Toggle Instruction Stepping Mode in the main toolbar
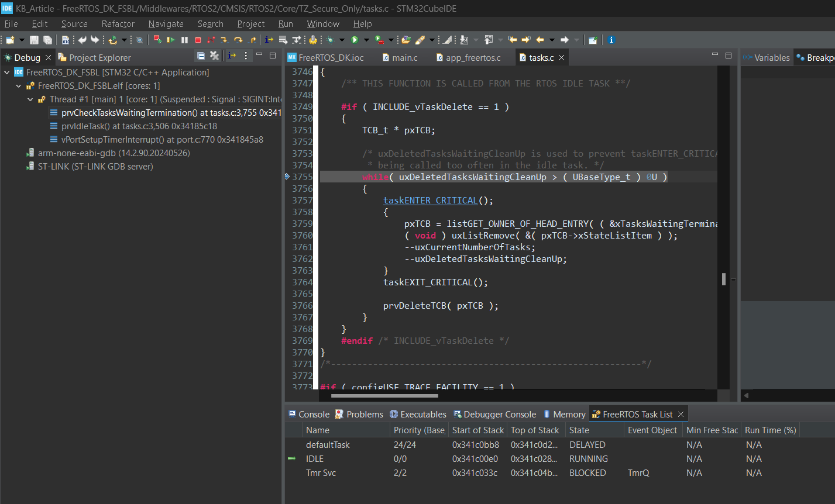 (269, 40)
